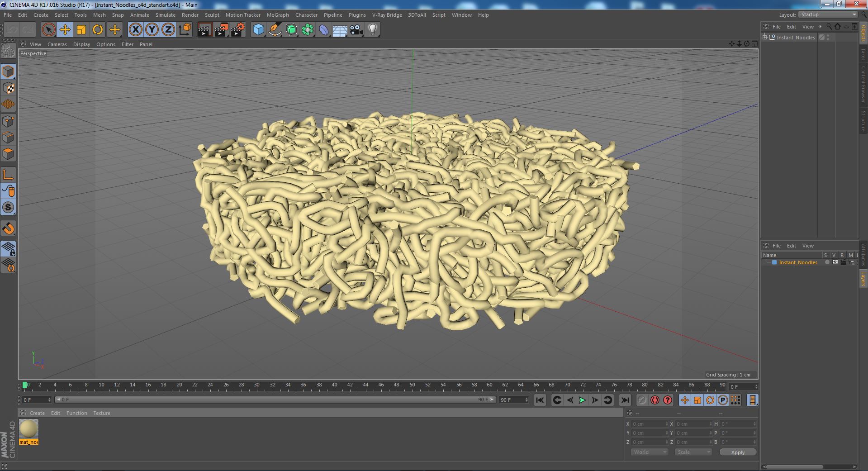Image resolution: width=868 pixels, height=471 pixels.
Task: Toggle Instant_Noodles layer render clapper icon
Action: pyautogui.click(x=843, y=262)
